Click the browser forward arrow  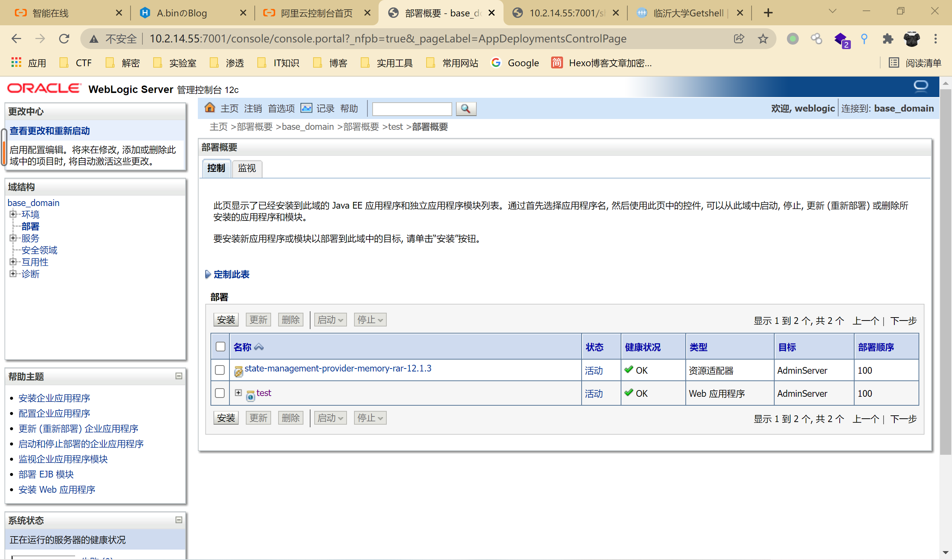[x=40, y=39]
